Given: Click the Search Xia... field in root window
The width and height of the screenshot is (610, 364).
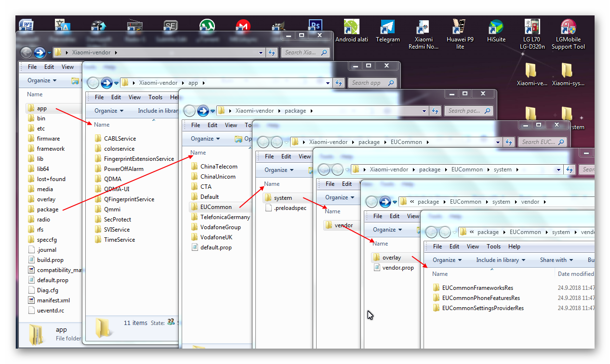Looking at the screenshot, I should click(x=305, y=53).
